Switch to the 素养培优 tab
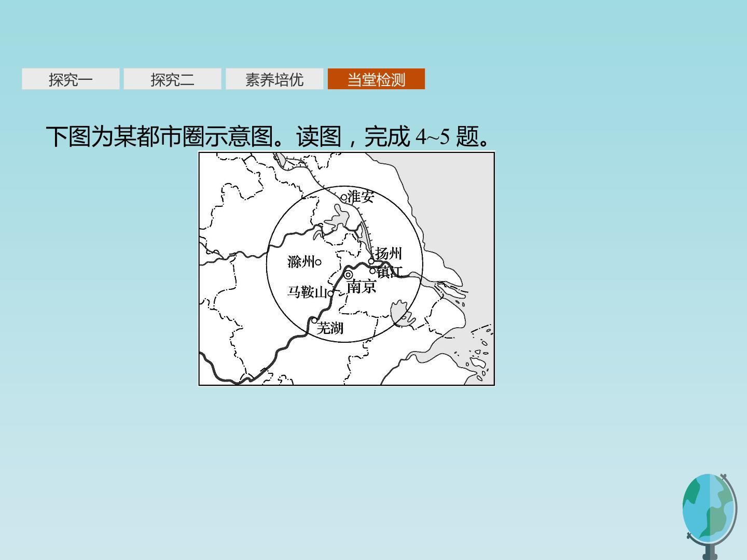 [274, 79]
